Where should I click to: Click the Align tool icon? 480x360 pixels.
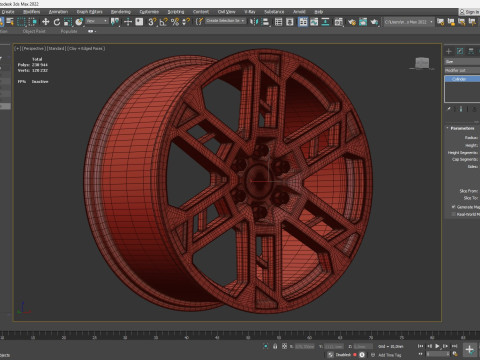[266, 22]
